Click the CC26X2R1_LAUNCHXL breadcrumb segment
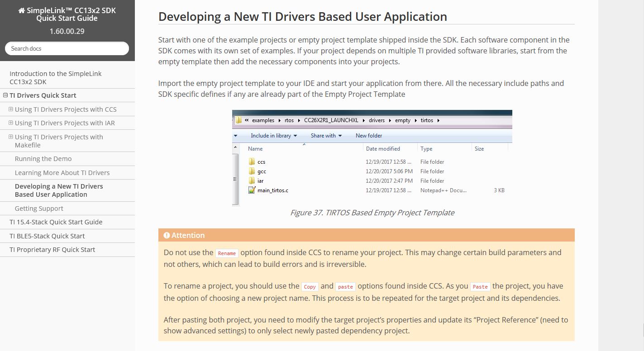 (331, 120)
